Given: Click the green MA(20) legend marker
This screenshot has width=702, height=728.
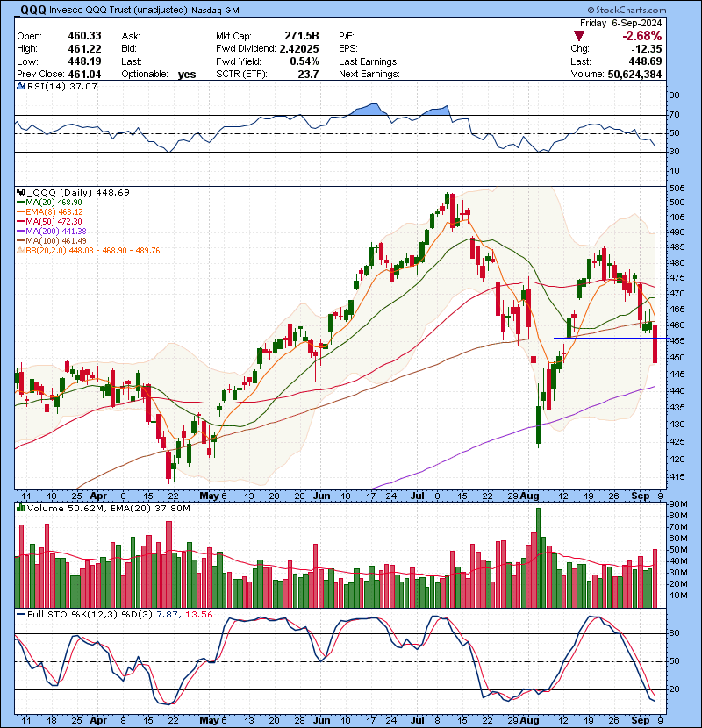Looking at the screenshot, I should tap(19, 203).
